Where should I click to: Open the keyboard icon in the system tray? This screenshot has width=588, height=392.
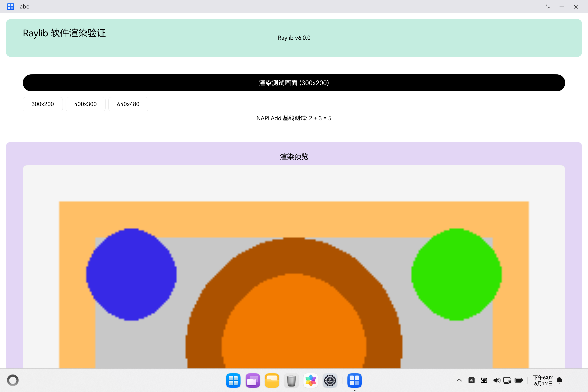(x=484, y=380)
